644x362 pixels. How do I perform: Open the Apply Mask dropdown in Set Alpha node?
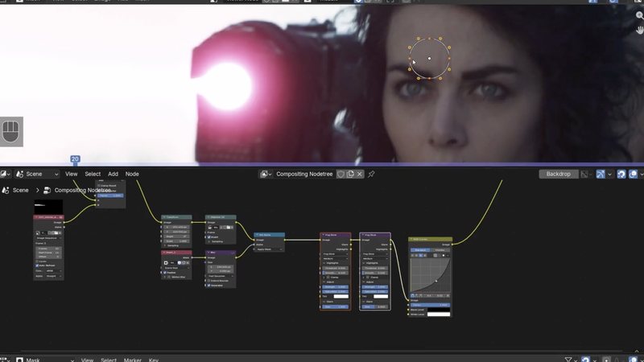coord(269,249)
